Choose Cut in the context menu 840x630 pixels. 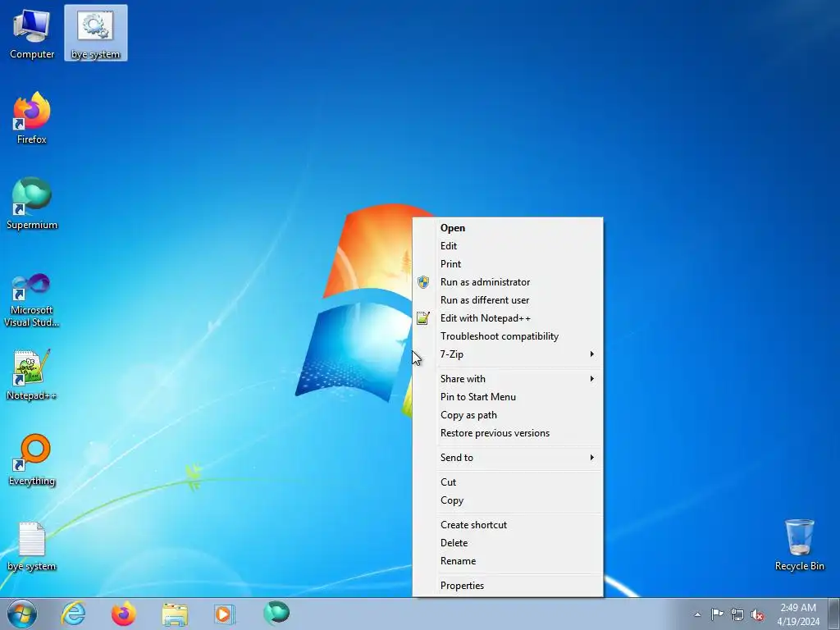[507, 482]
